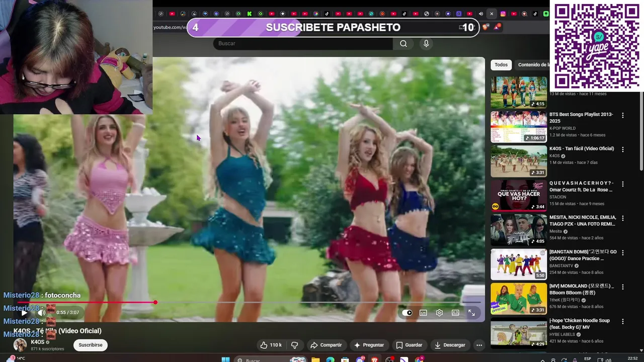Image resolution: width=644 pixels, height=362 pixels.
Task: Open options menu for MOMOLAND BBoom BBoom video
Action: coord(623,287)
